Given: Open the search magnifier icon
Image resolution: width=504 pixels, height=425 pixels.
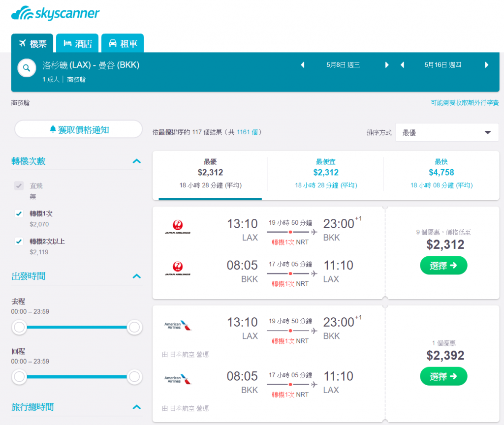Looking at the screenshot, I should coord(27,68).
